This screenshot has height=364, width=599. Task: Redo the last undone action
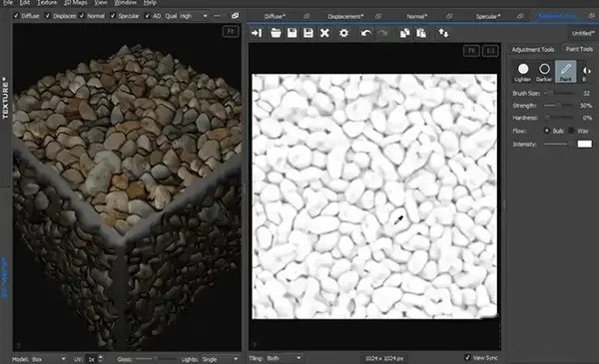[382, 33]
